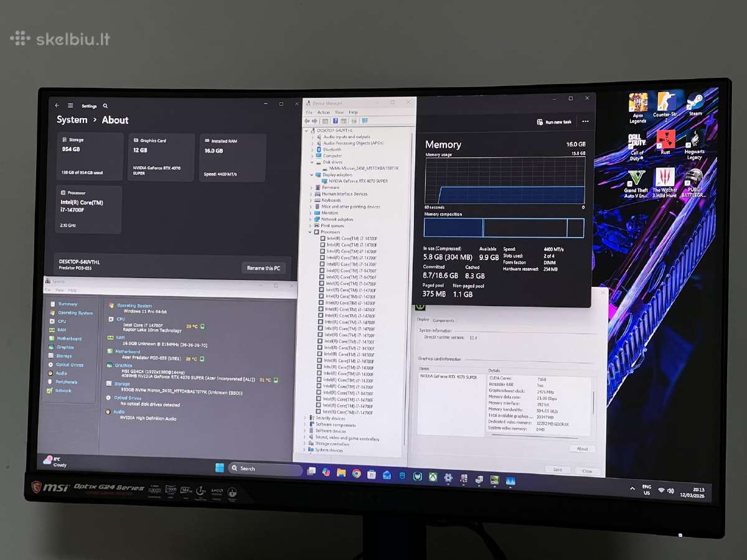
Task: Open Task View in the taskbar
Action: 311,472
